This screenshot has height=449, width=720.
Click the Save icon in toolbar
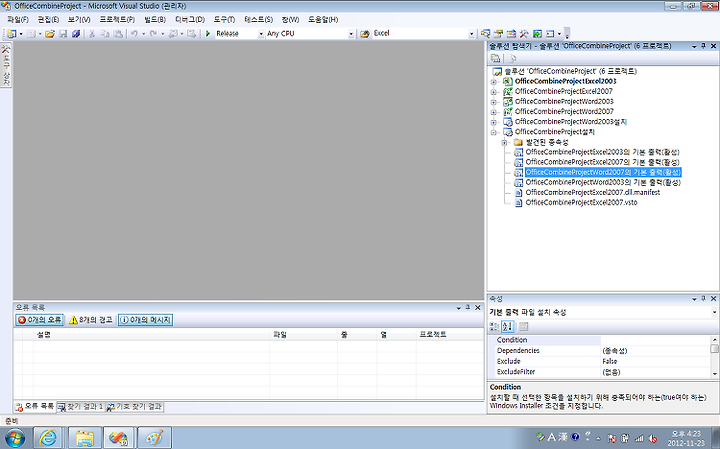(x=63, y=34)
